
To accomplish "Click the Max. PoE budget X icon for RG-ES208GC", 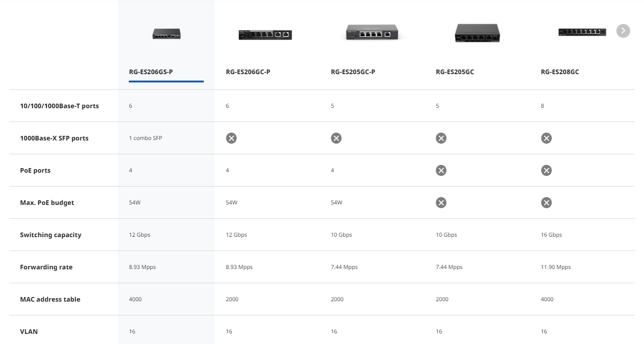I will (546, 203).
